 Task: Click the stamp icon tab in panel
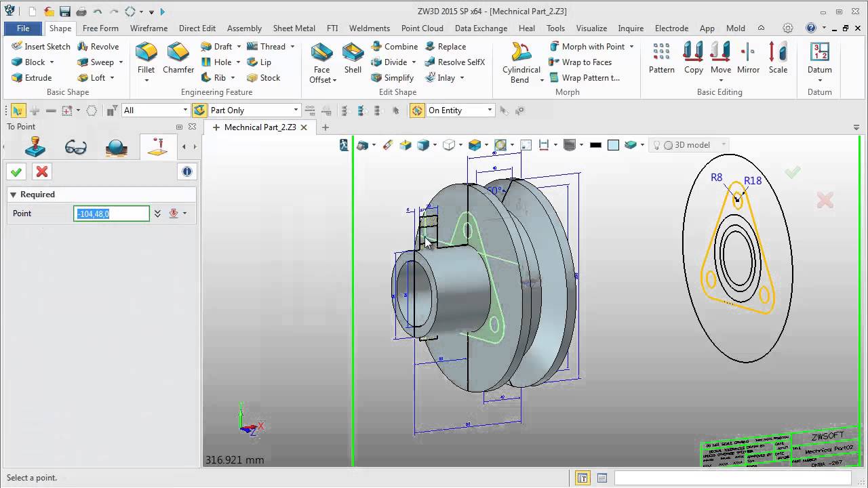point(35,147)
